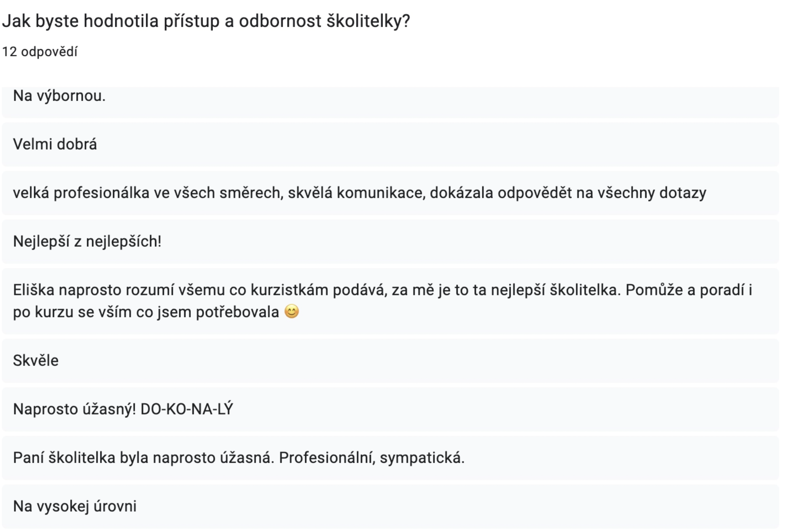This screenshot has width=785, height=532.
Task: Select 'Naprosto úžasný! DO-KO-NA-LÝ' answer
Action: 391,409
